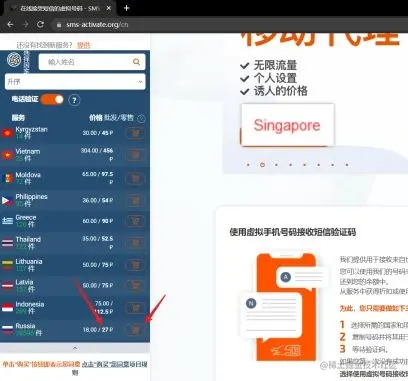Click the Vietnam flag icon
408x381 pixels.
(x=7, y=155)
